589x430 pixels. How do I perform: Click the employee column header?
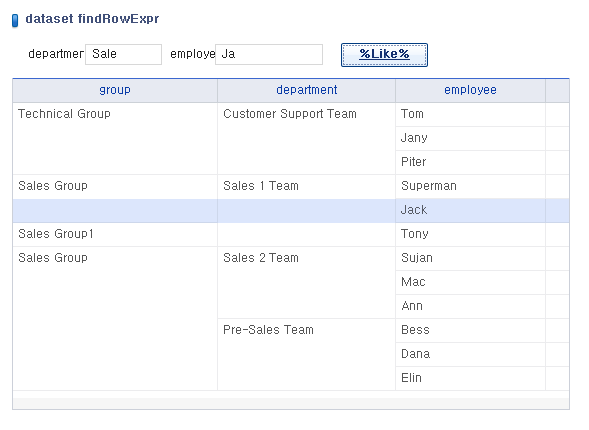[x=470, y=90]
